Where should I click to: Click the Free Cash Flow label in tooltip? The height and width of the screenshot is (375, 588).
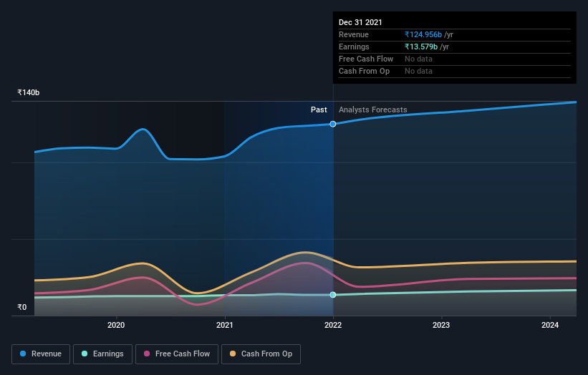(366, 59)
